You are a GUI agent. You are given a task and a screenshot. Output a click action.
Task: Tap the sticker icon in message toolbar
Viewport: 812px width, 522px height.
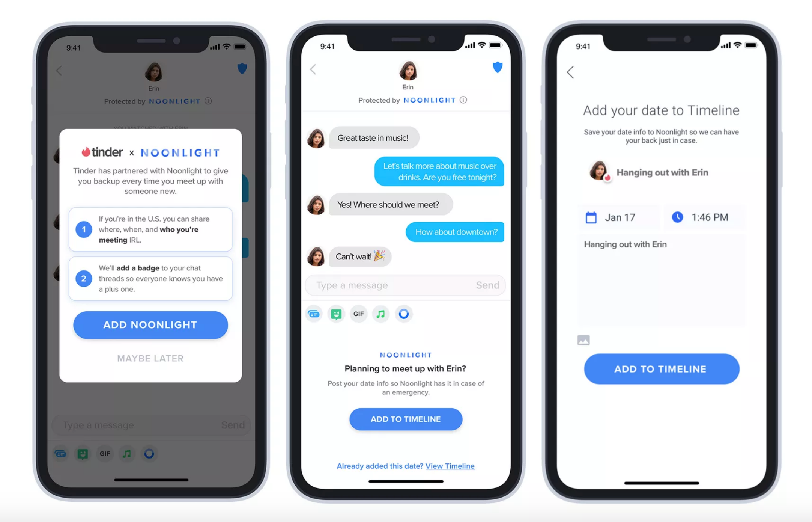pos(336,314)
